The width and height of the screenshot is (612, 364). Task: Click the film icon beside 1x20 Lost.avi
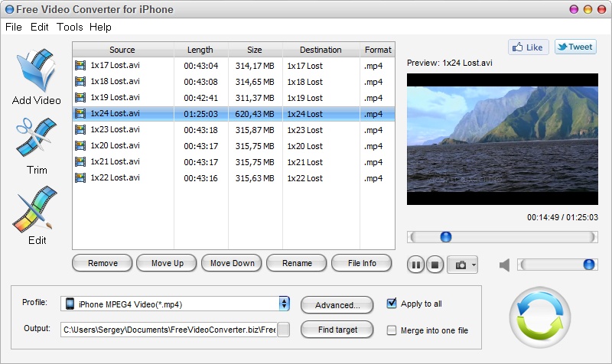pyautogui.click(x=80, y=145)
